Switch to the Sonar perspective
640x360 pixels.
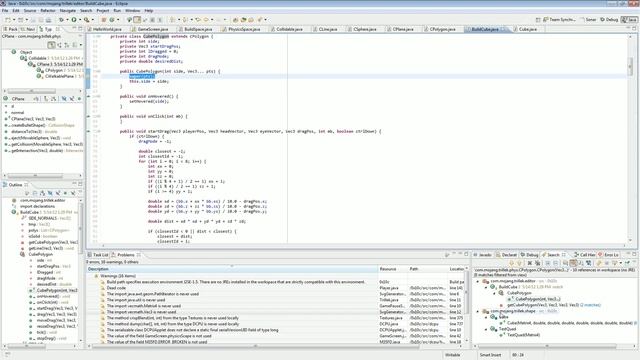(x=588, y=20)
